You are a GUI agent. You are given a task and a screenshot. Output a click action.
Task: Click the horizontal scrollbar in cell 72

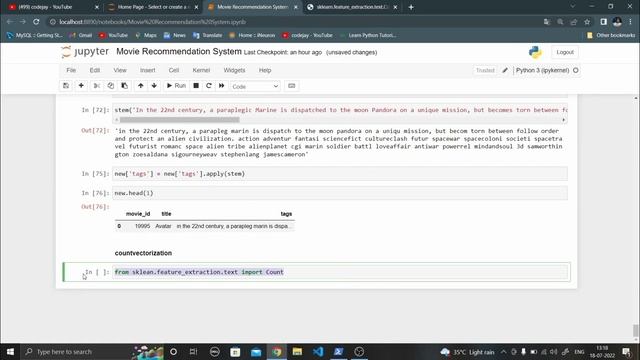pyautogui.click(x=180, y=120)
